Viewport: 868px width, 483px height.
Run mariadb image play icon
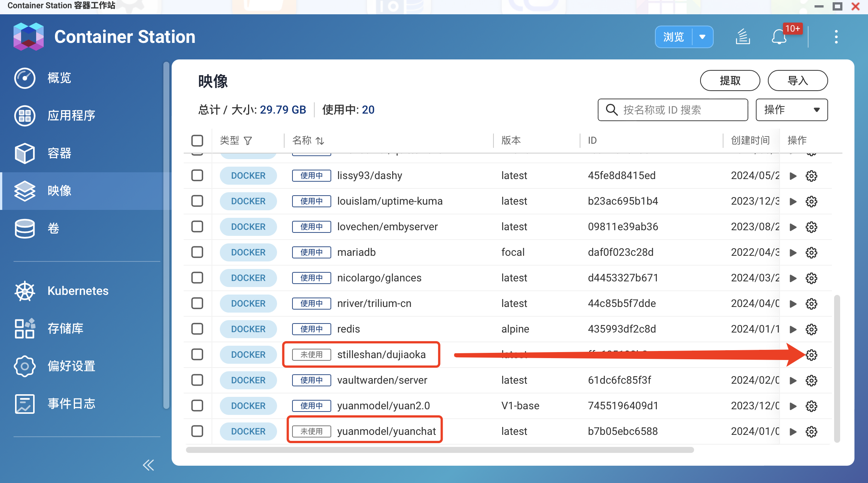coord(793,252)
